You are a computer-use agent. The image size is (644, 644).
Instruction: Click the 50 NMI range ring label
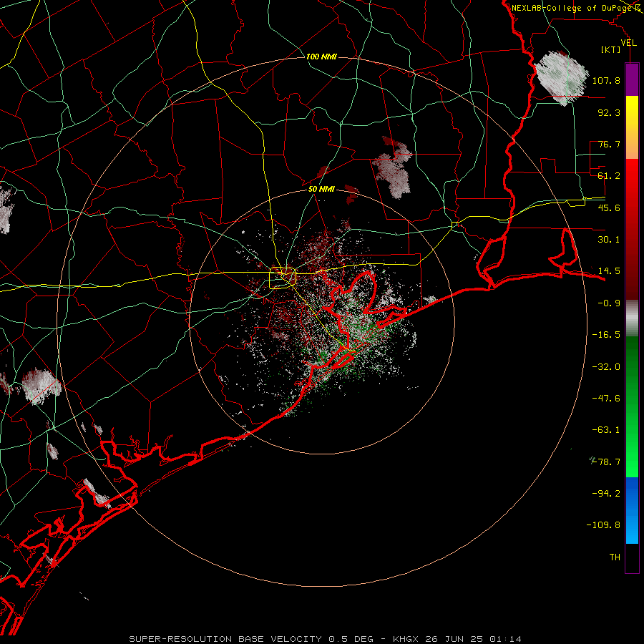click(x=321, y=189)
